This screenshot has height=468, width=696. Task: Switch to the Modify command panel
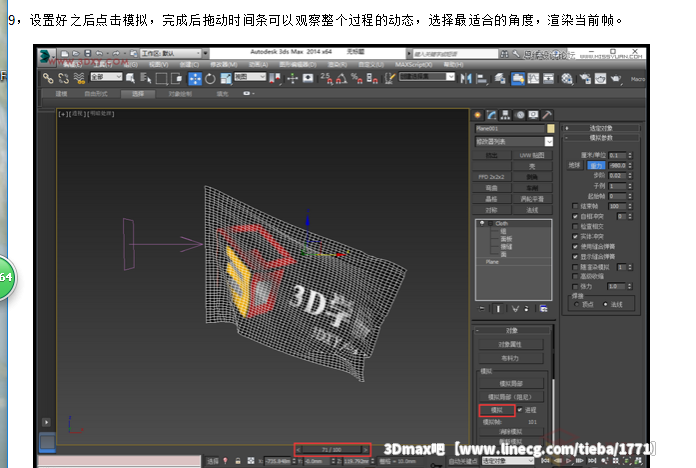coord(491,115)
